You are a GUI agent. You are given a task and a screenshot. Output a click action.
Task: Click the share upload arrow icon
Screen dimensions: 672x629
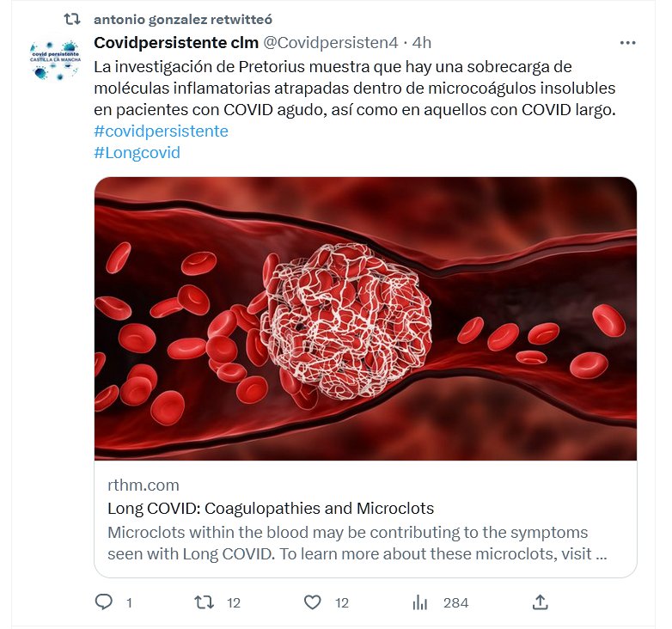point(540,602)
